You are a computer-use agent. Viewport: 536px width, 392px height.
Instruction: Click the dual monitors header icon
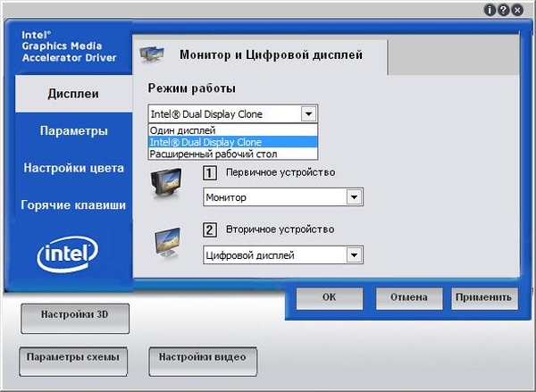(x=152, y=54)
